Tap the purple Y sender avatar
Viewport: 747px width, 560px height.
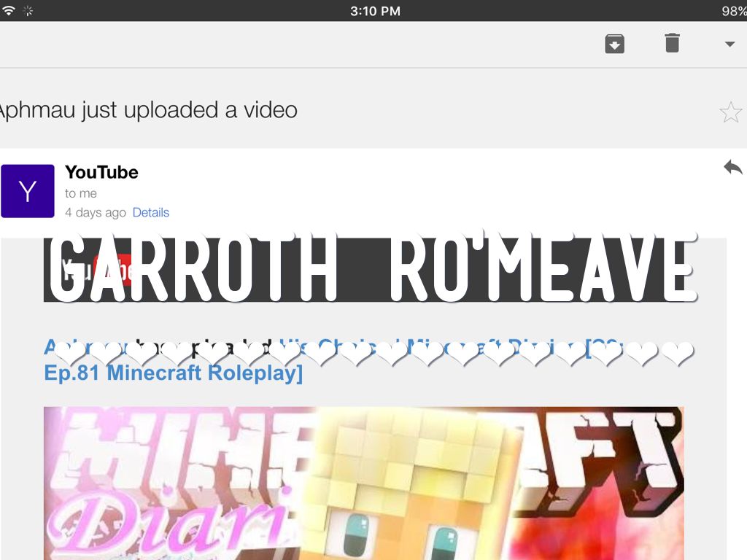tap(28, 191)
